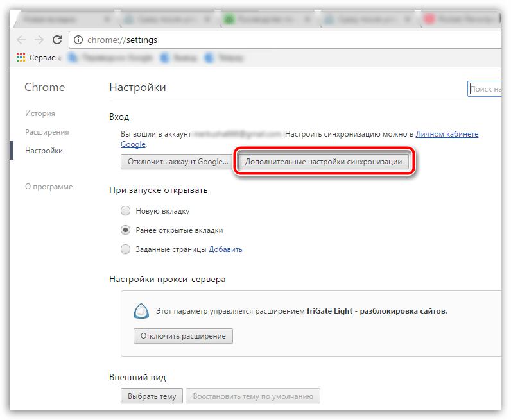Focus the chrome://settings address bar
The image size is (511, 420).
pos(285,40)
